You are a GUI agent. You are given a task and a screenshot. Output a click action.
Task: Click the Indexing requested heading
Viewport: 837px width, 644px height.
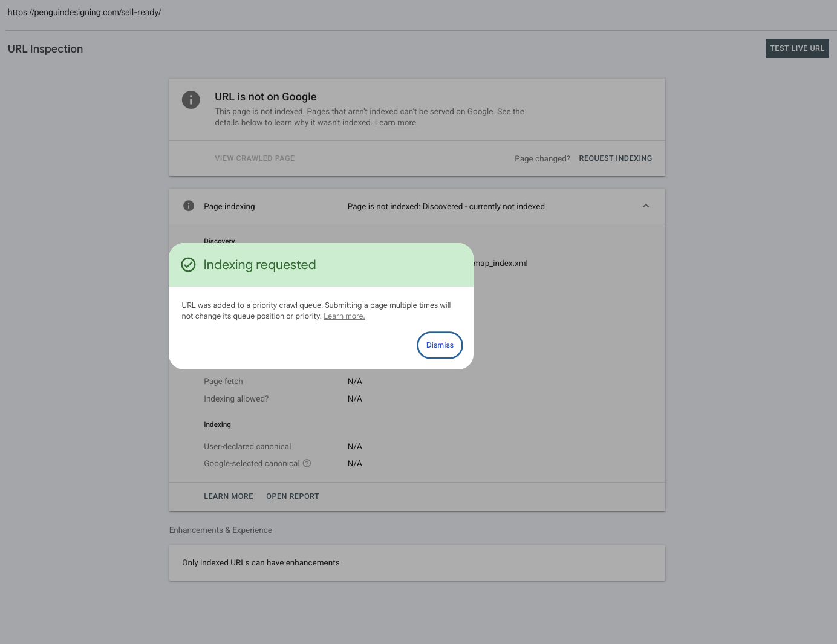[259, 265]
